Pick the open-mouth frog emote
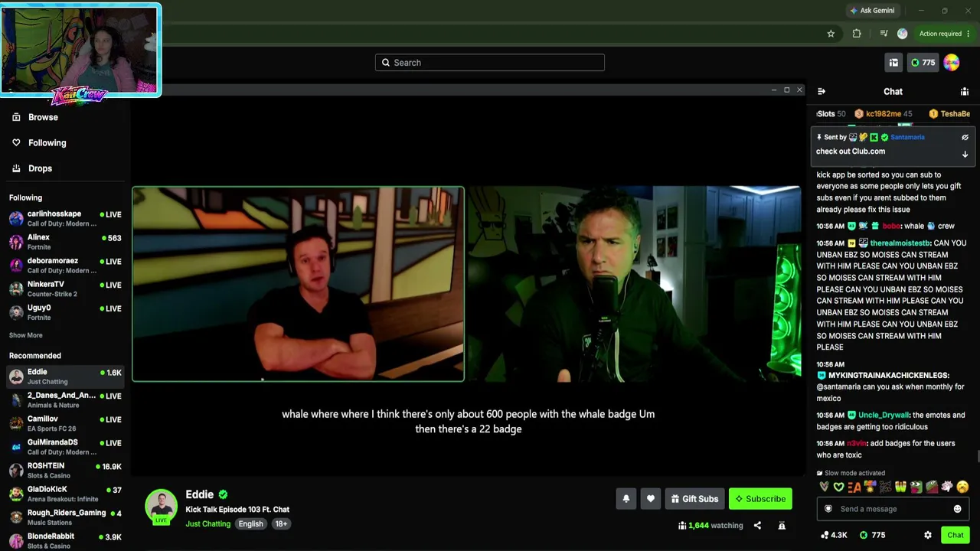Image resolution: width=980 pixels, height=551 pixels. pyautogui.click(x=916, y=487)
